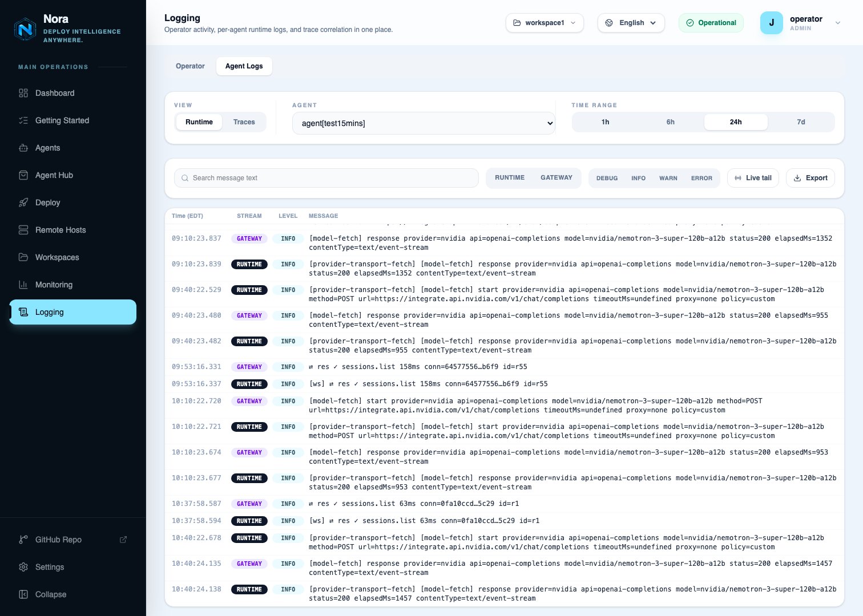The height and width of the screenshot is (616, 863).
Task: Click the Monitoring chart icon
Action: coord(23,285)
